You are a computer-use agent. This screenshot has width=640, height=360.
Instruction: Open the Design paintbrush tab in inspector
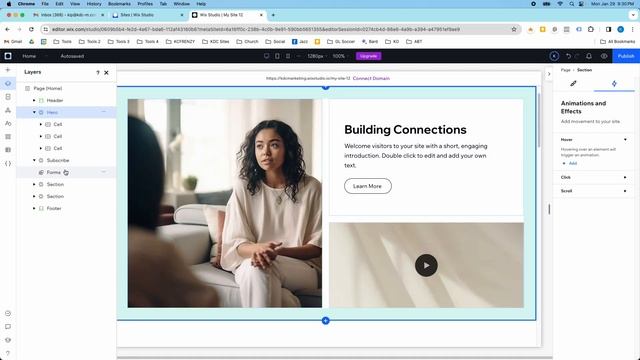point(573,83)
